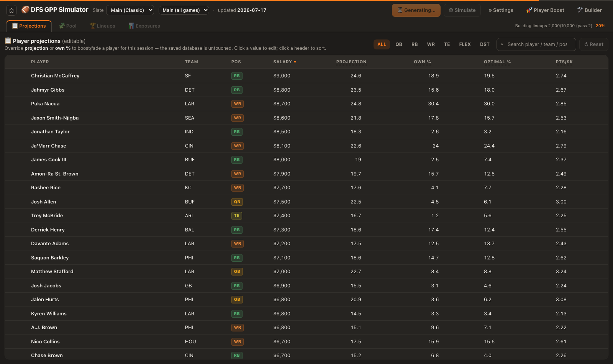613x364 pixels.
Task: Open the Builder
Action: [590, 10]
